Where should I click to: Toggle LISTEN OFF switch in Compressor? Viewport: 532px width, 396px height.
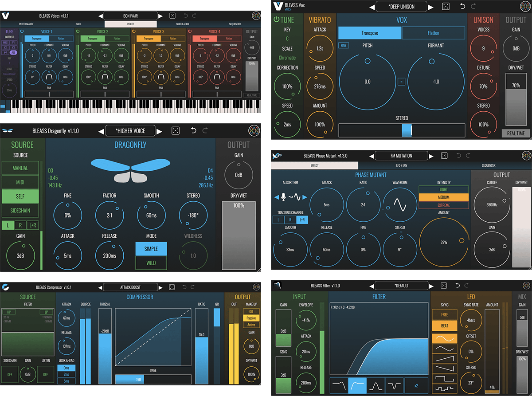45,374
